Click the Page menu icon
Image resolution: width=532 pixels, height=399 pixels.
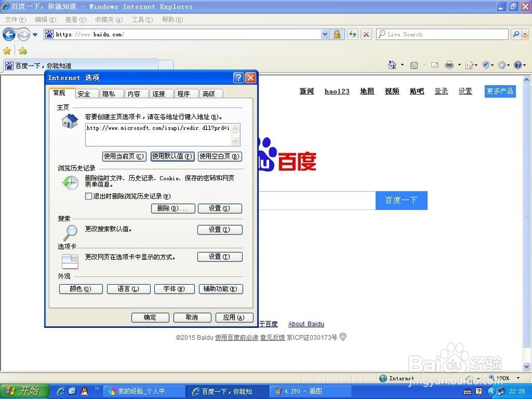click(470, 65)
